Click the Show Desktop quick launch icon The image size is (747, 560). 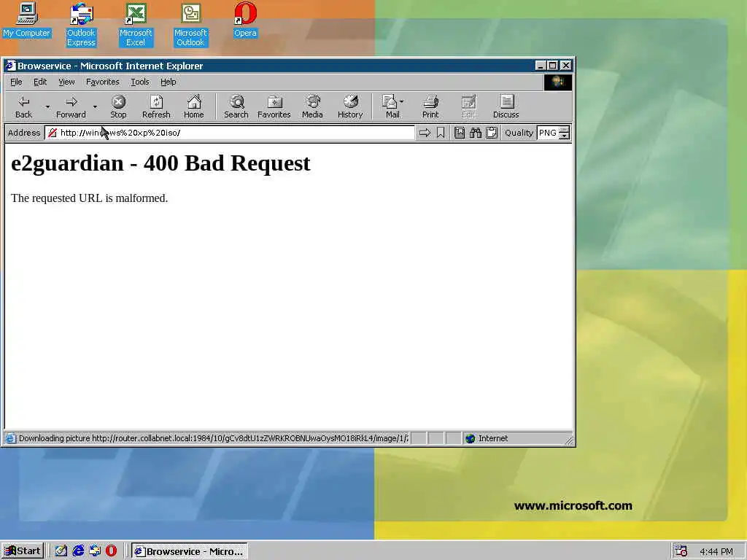61,551
